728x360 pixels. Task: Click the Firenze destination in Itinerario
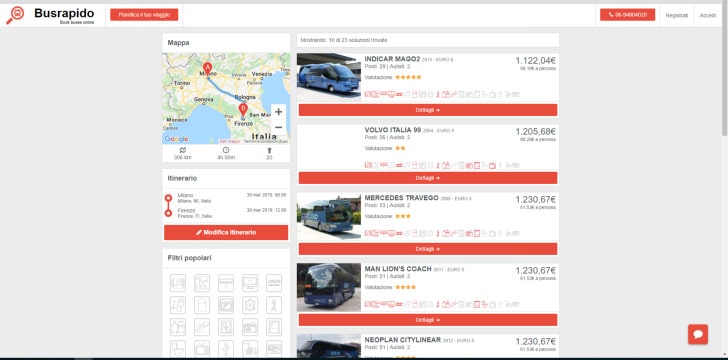195,213
